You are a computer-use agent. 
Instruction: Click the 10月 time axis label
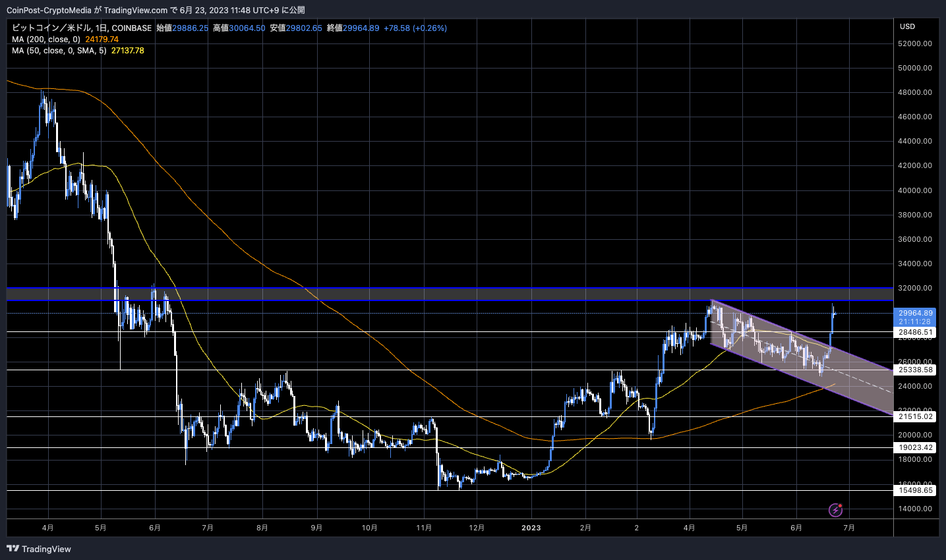[370, 528]
